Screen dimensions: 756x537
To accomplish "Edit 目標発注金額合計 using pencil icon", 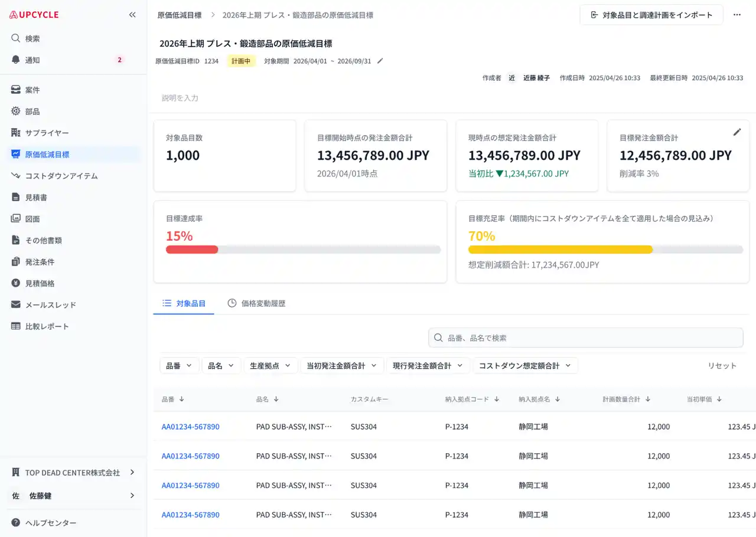I will (737, 132).
